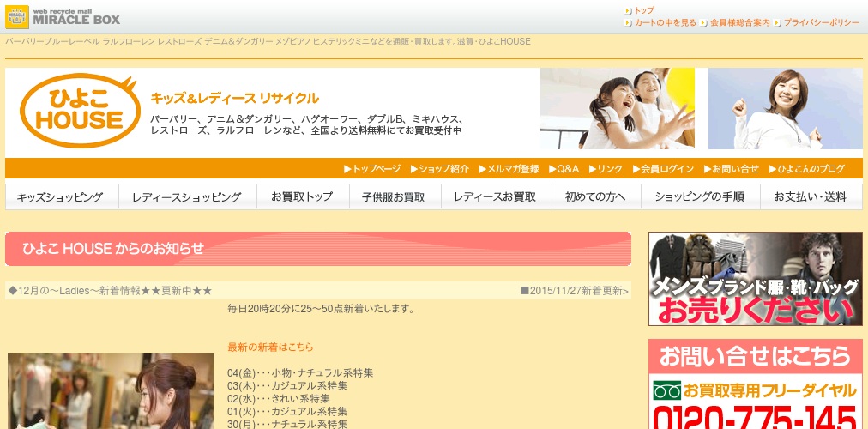Image resolution: width=868 pixels, height=429 pixels.
Task: Go to トップページ in orange bar
Action: coord(372,169)
